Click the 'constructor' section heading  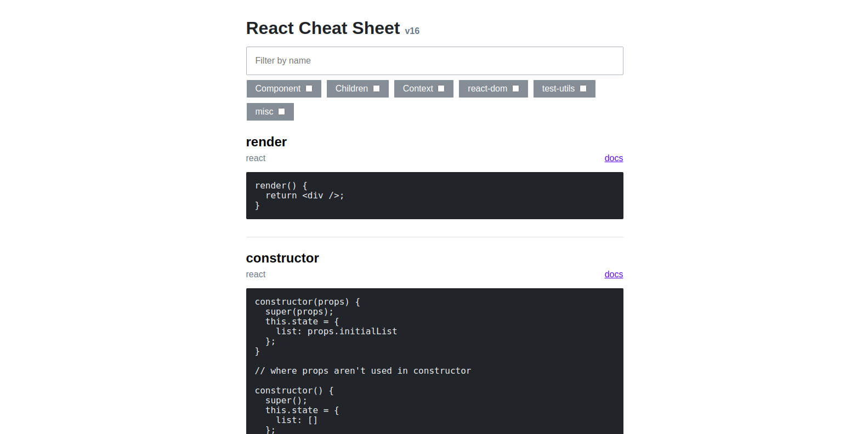click(282, 258)
